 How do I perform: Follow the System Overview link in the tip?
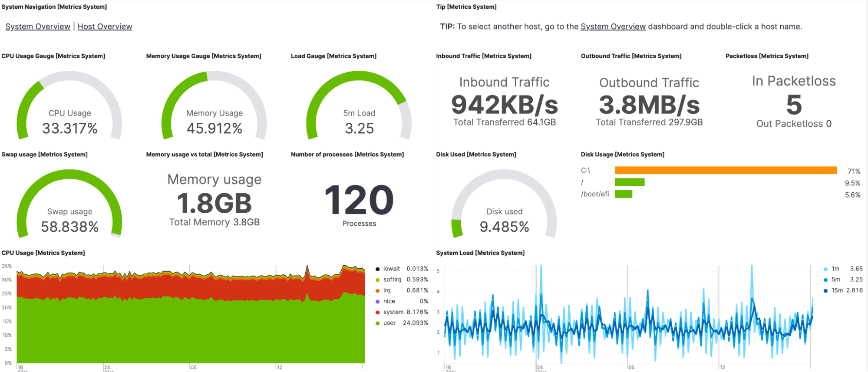(x=613, y=26)
